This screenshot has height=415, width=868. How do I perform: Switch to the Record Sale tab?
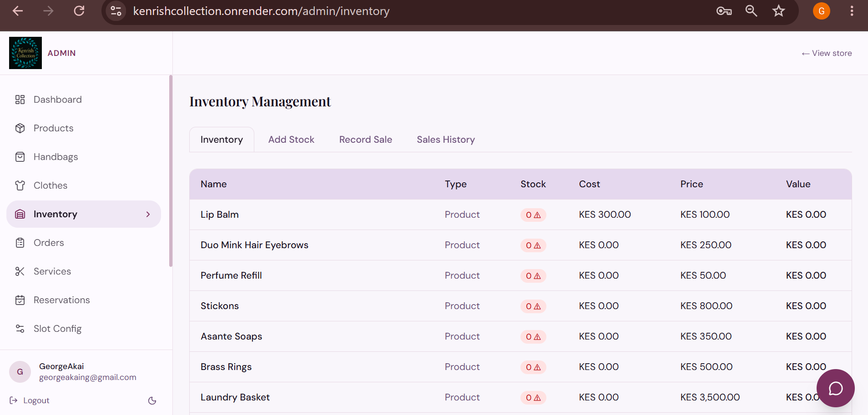pos(366,140)
